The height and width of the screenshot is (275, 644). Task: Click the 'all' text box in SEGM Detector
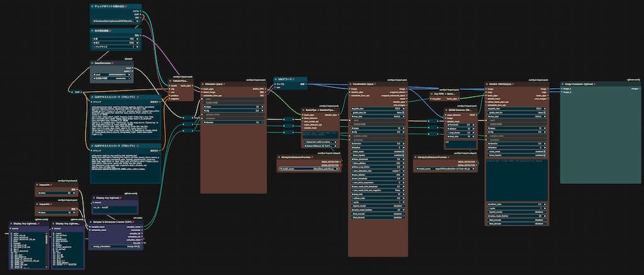click(x=461, y=144)
